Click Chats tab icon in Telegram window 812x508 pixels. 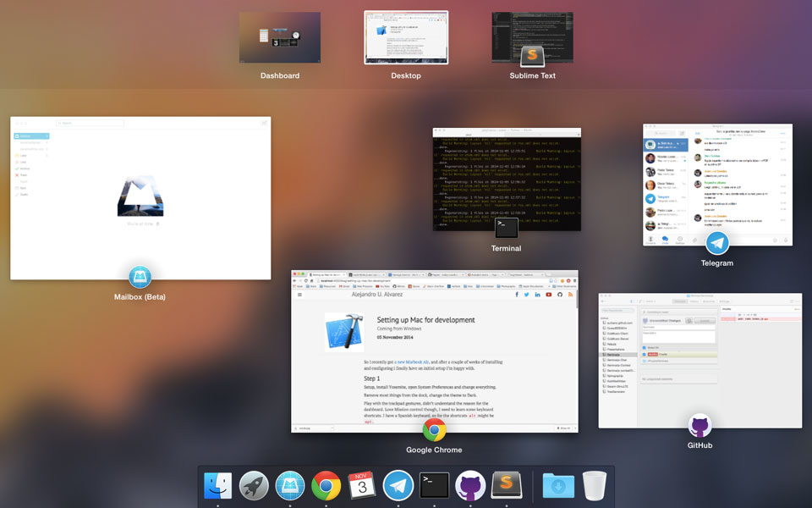[666, 240]
